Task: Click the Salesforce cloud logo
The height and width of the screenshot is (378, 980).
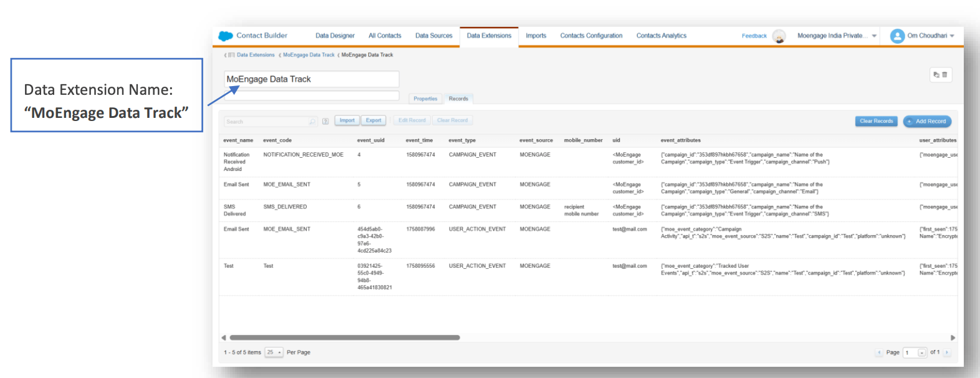Action: pos(226,36)
